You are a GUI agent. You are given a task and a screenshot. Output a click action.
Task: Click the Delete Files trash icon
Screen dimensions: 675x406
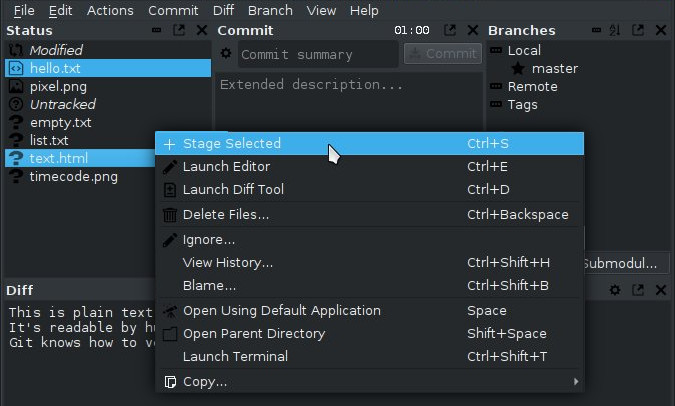tap(169, 215)
